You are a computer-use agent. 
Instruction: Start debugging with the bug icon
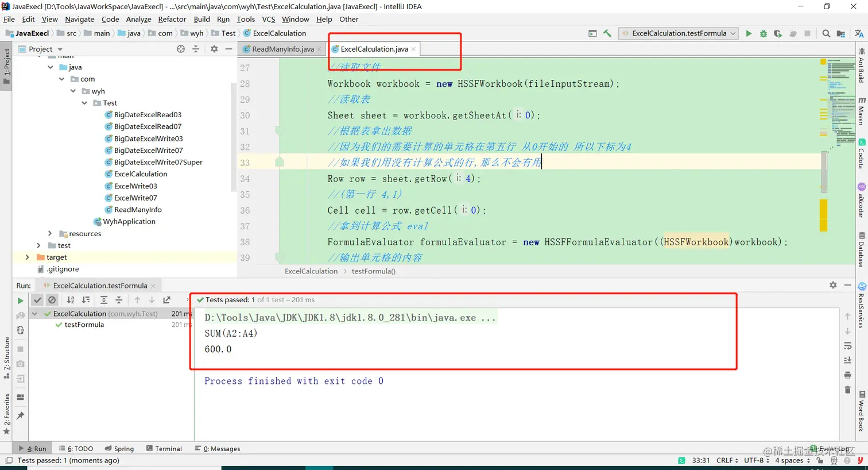click(764, 33)
